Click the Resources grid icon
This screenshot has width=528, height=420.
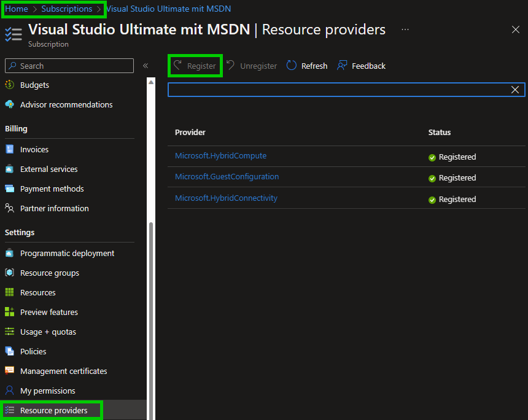(x=9, y=292)
